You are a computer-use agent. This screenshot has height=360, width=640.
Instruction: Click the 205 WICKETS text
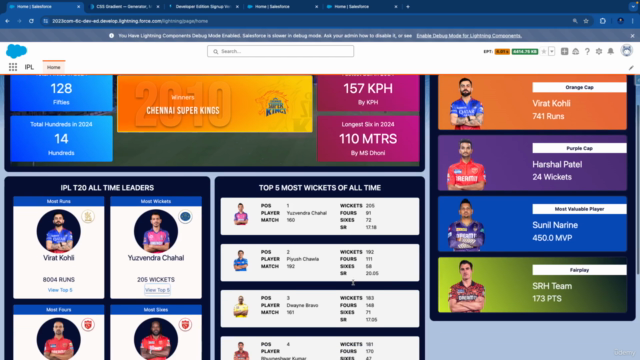[x=156, y=280]
